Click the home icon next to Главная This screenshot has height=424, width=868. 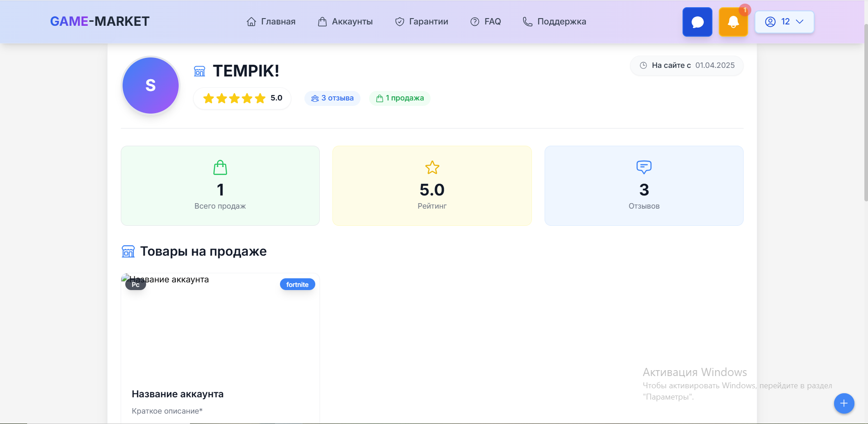(x=251, y=22)
